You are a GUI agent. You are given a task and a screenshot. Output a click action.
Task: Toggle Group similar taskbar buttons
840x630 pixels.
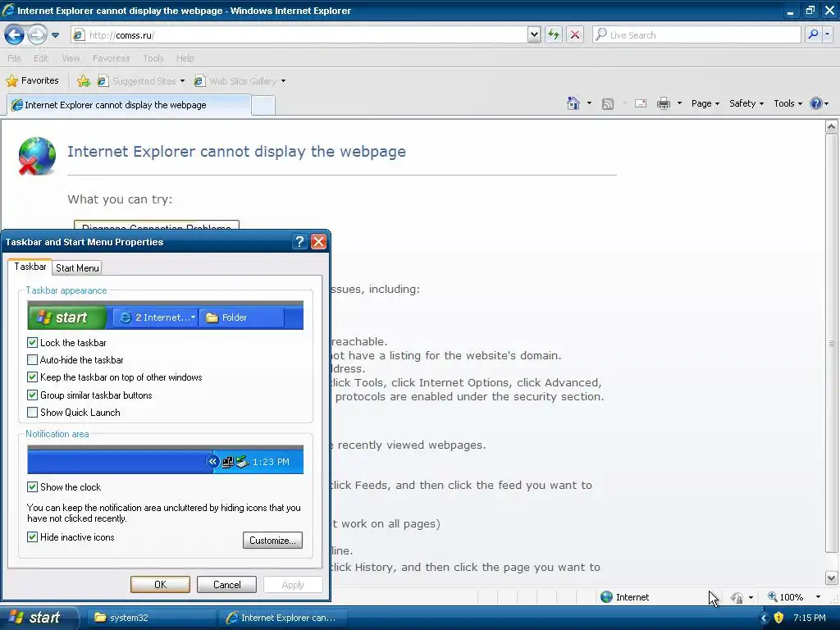point(32,395)
